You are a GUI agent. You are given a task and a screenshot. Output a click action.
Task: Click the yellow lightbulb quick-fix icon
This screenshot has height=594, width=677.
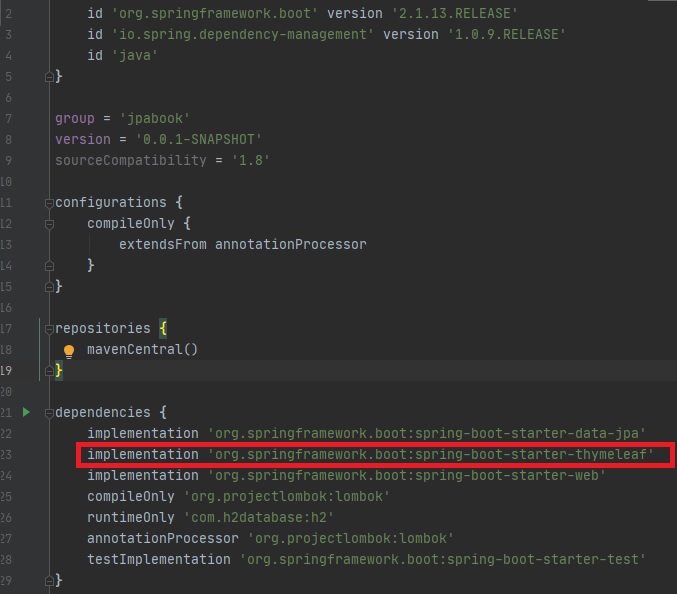click(x=69, y=351)
